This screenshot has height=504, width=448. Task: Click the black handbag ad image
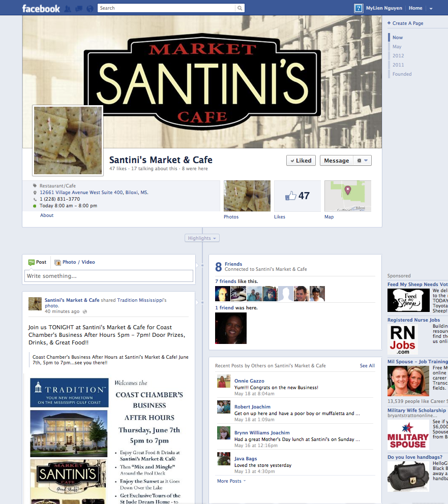[408, 477]
